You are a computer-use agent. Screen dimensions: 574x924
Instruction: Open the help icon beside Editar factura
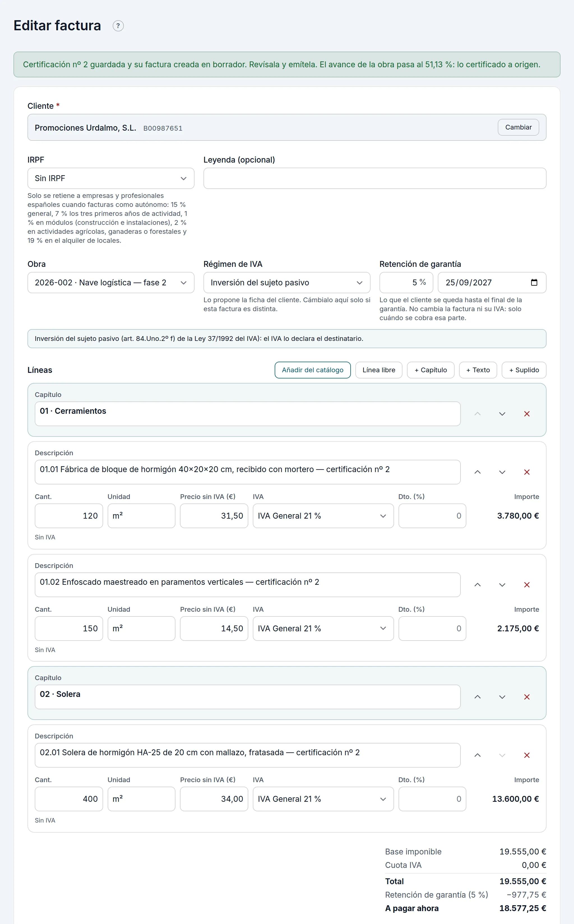(118, 26)
